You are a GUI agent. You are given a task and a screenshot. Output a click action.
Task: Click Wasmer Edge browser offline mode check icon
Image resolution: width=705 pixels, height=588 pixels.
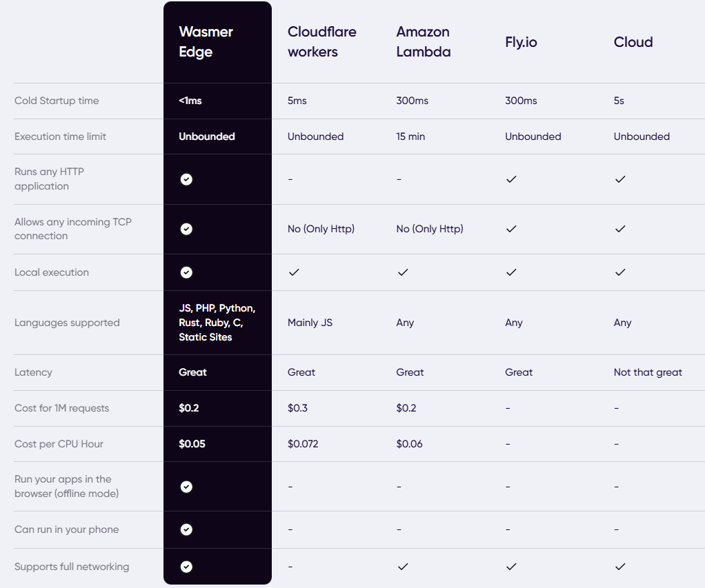click(186, 487)
